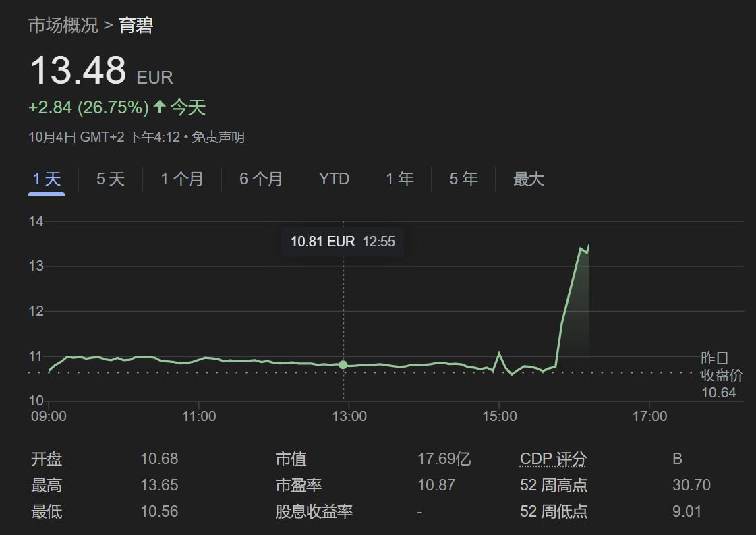756x535 pixels.
Task: Click the 52 周高点 label
Action: pyautogui.click(x=554, y=485)
